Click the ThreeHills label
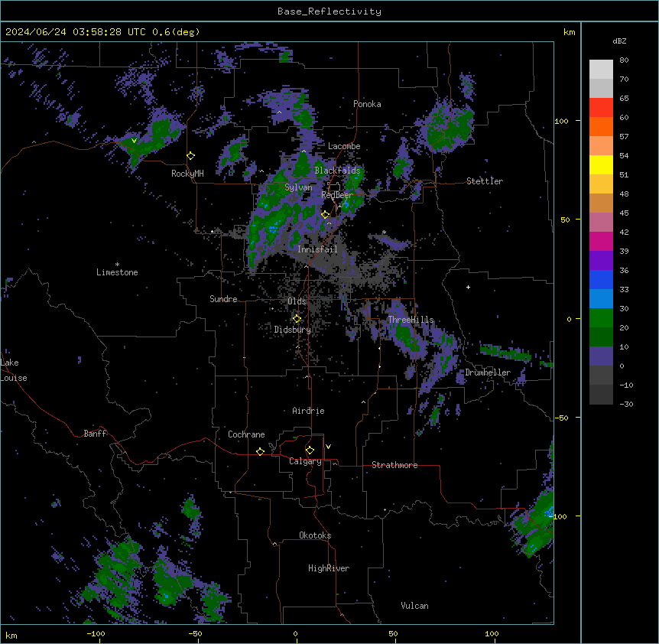Viewport: 659px width, 644px height. [x=411, y=320]
